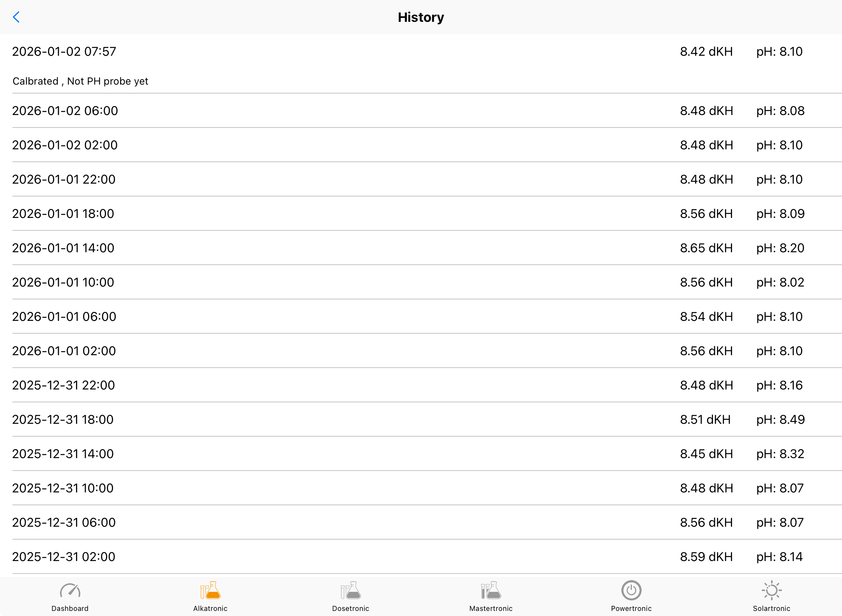The width and height of the screenshot is (842, 616).
Task: Select the 2026-01-02 06:00 history row
Action: click(65, 111)
